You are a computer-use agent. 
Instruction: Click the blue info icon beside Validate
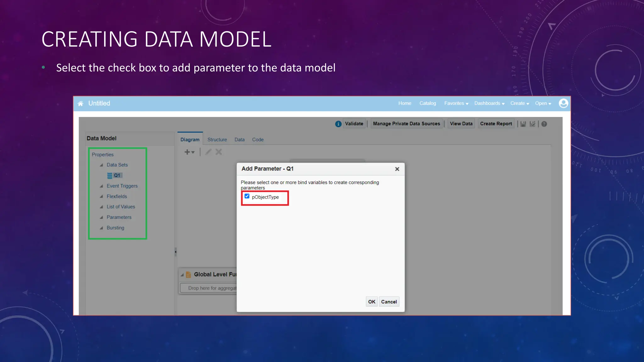click(x=338, y=124)
